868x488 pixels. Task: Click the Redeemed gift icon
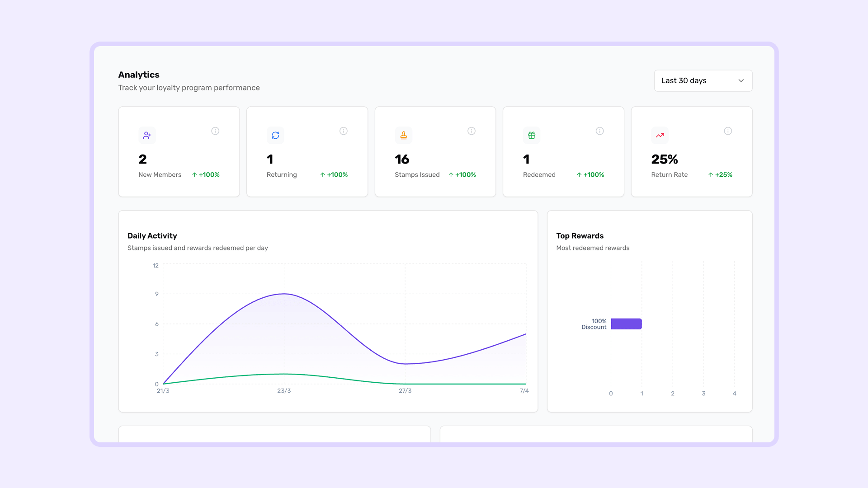coord(532,135)
